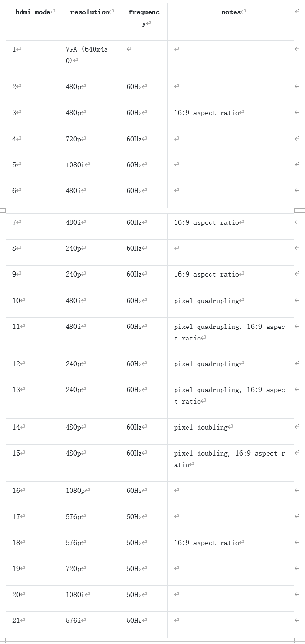Click 50Hz frequency in row 17
The width and height of the screenshot is (305, 644).
click(134, 516)
